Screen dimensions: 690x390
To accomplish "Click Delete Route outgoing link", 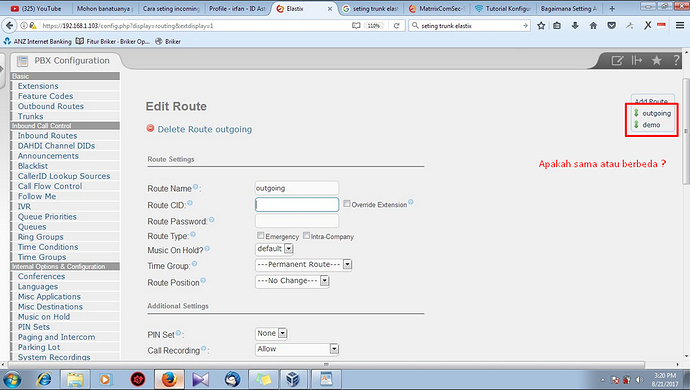I will tap(205, 129).
